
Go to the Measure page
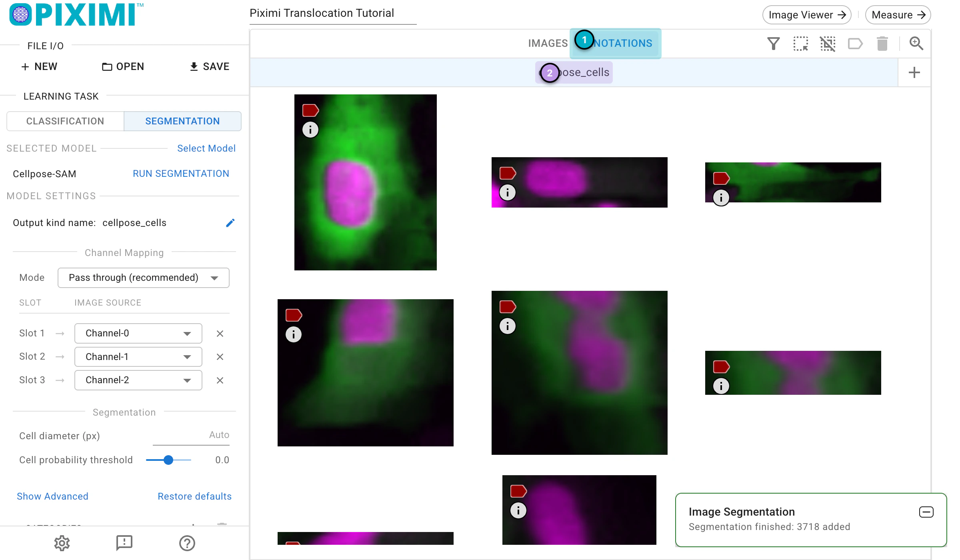click(898, 15)
